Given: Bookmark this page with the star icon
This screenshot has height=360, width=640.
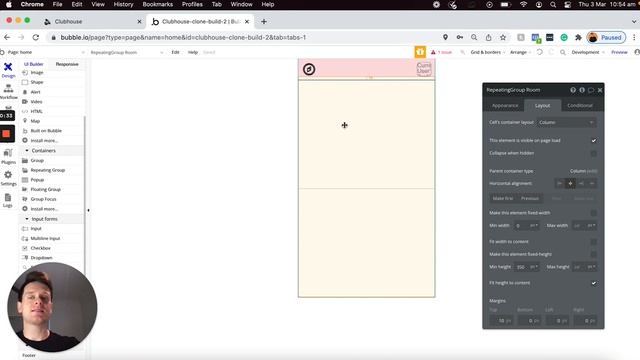Looking at the screenshot, I should pos(503,38).
